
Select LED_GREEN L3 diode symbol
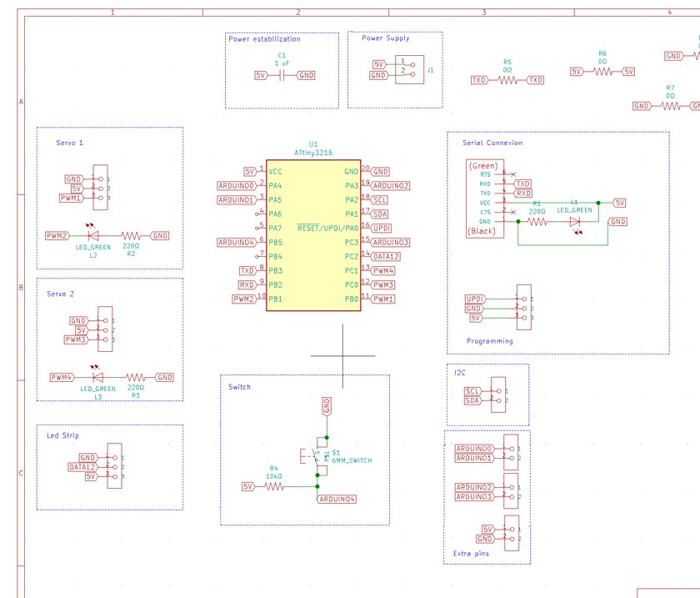click(97, 377)
